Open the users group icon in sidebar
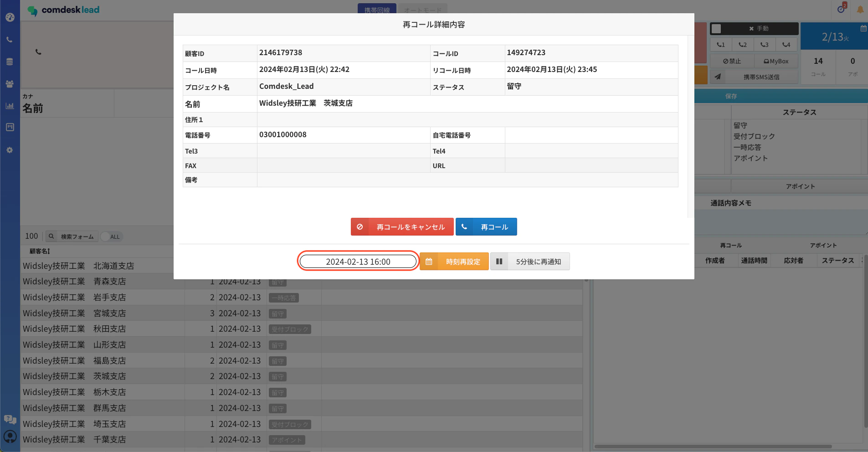 (10, 84)
